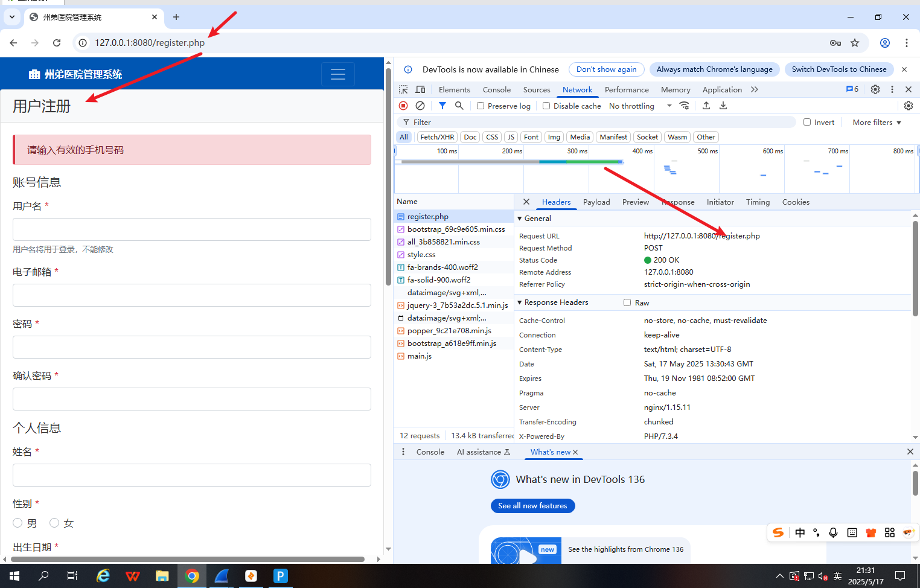
Task: Reload the page with the refresh icon
Action: 57,43
